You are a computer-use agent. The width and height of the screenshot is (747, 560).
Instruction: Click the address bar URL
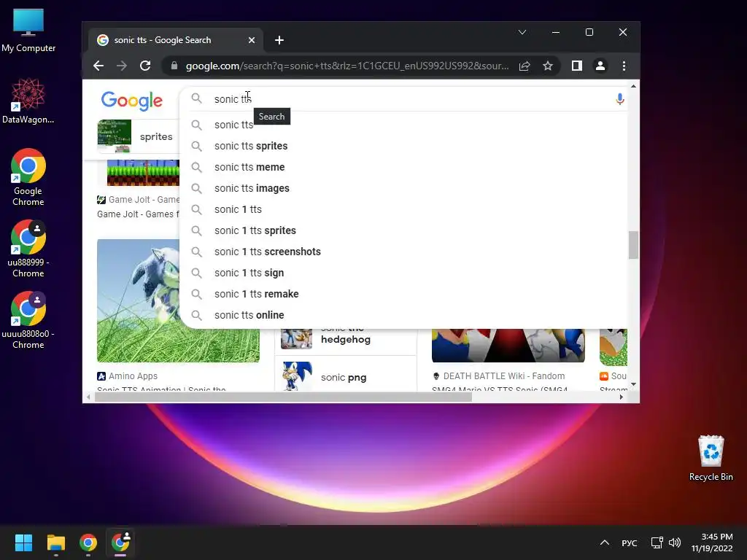[x=347, y=66]
